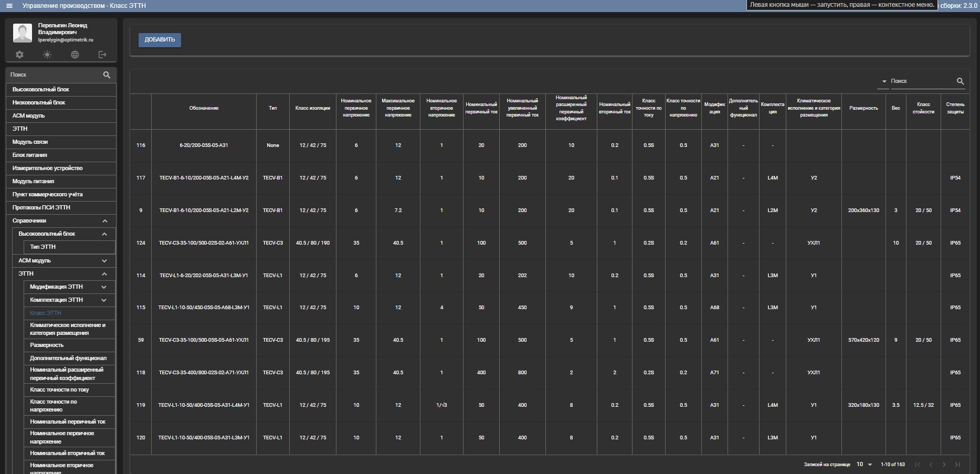Image resolution: width=980 pixels, height=474 pixels.
Task: Expand the АСМ модуль reference subsection
Action: click(x=104, y=261)
